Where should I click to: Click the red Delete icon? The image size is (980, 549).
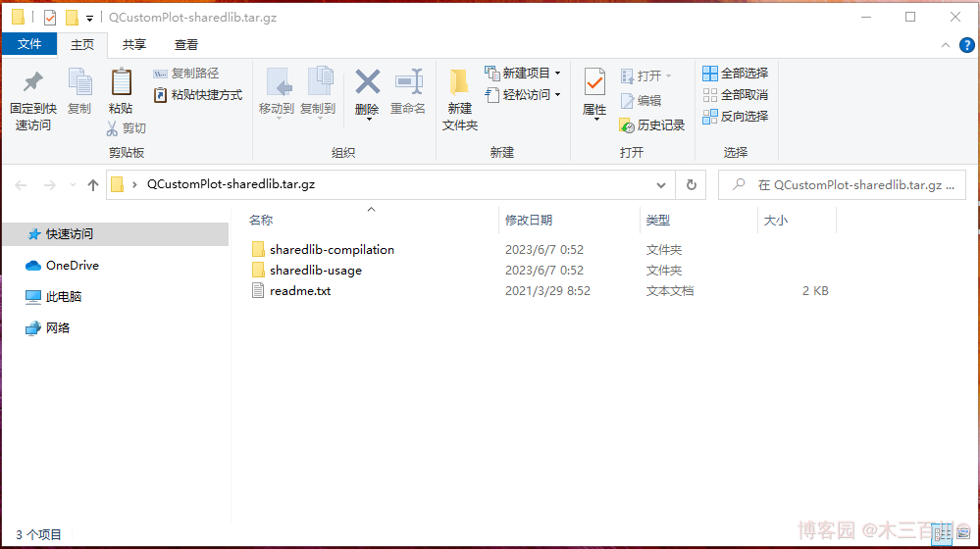click(367, 82)
